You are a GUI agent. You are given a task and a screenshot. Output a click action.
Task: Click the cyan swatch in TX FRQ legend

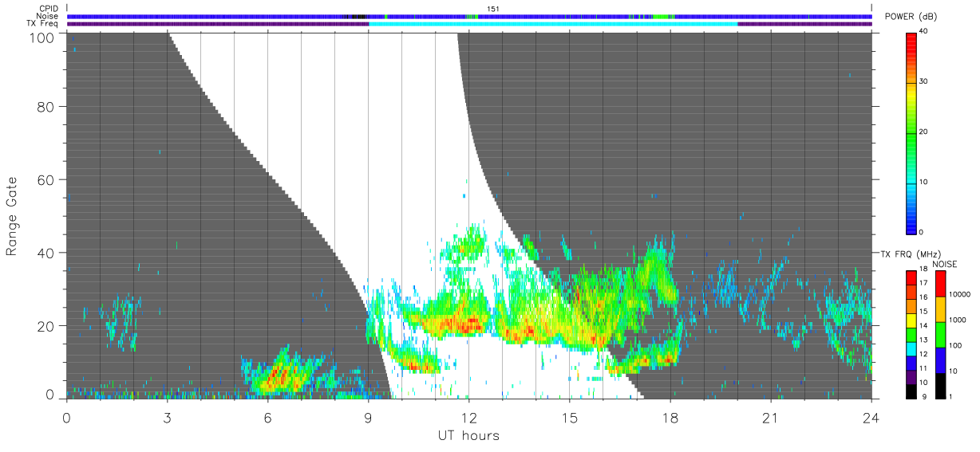(x=911, y=349)
